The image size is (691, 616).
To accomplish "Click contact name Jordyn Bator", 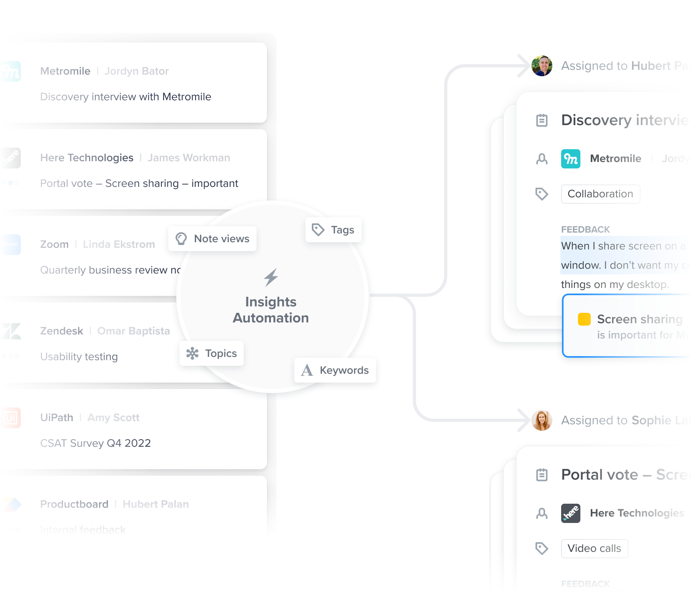I will (137, 71).
